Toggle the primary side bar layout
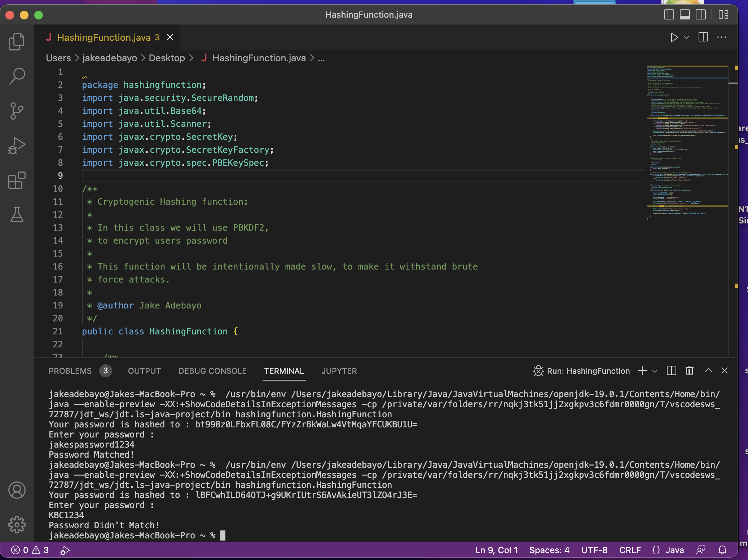The image size is (748, 560). (x=669, y=14)
